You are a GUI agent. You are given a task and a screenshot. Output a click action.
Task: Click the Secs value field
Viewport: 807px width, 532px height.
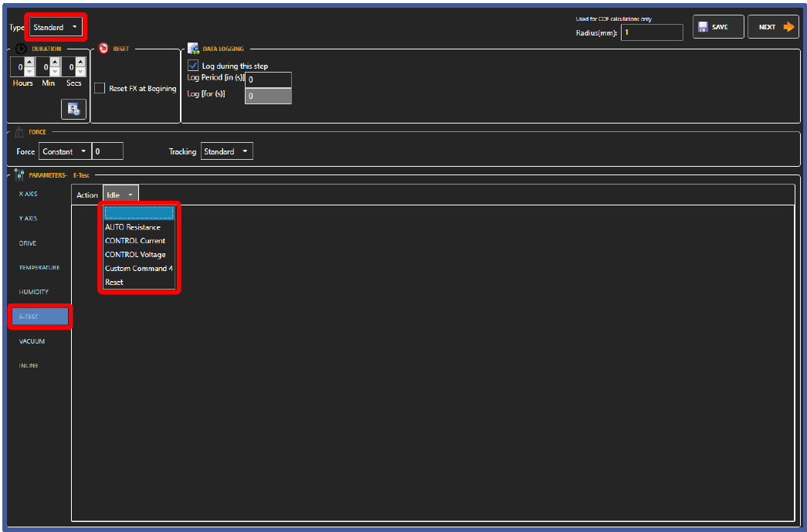[69, 67]
